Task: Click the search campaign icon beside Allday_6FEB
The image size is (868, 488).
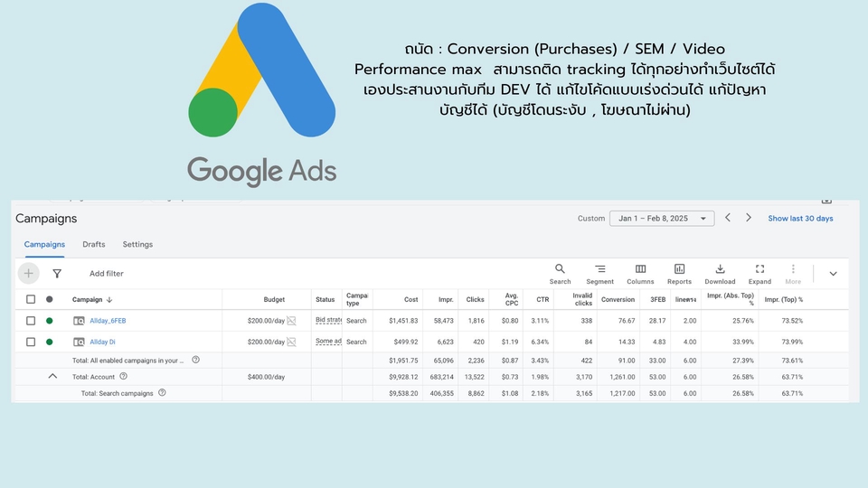Action: click(80, 320)
